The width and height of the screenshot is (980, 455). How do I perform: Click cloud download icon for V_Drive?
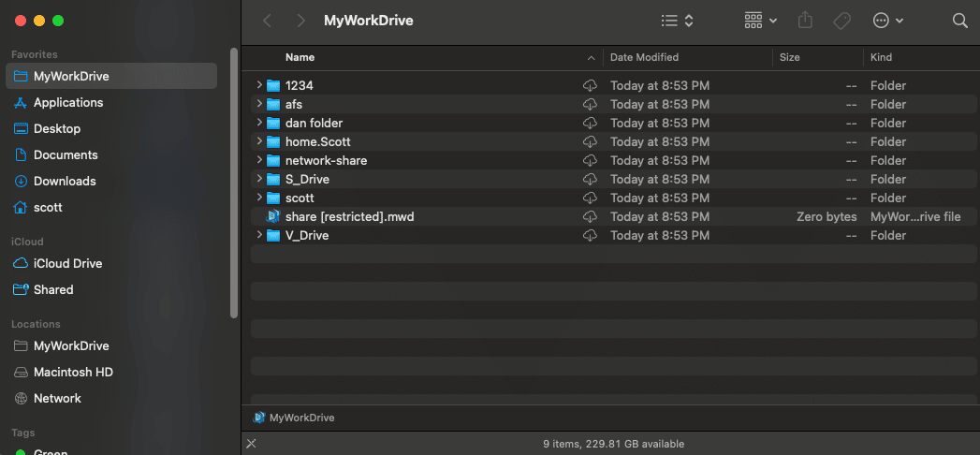click(x=590, y=235)
